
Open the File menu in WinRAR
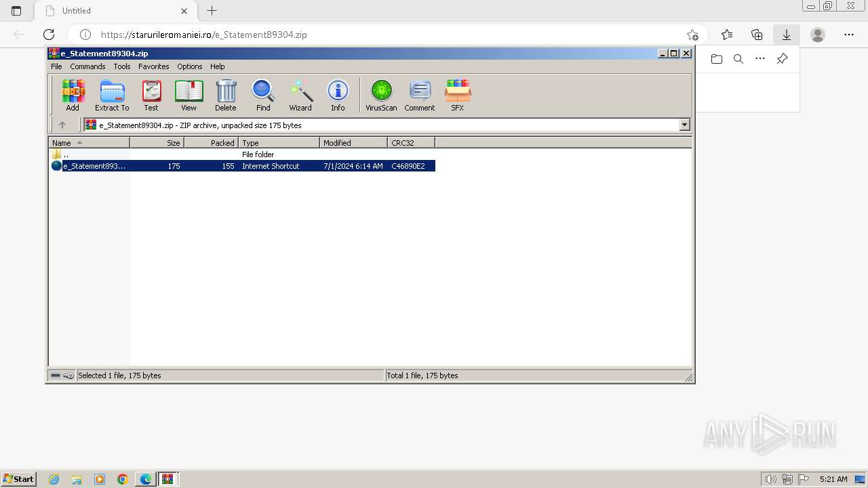click(x=56, y=66)
